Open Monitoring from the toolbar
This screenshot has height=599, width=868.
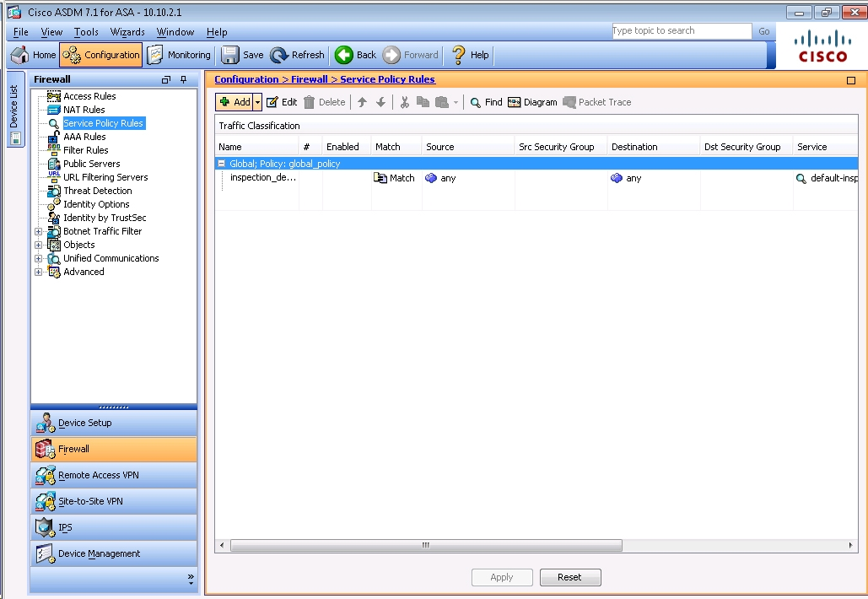coord(180,55)
